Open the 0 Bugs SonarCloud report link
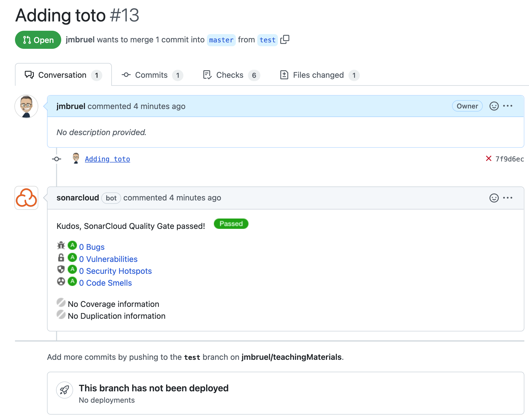Image resolution: width=529 pixels, height=420 pixels. click(x=92, y=247)
